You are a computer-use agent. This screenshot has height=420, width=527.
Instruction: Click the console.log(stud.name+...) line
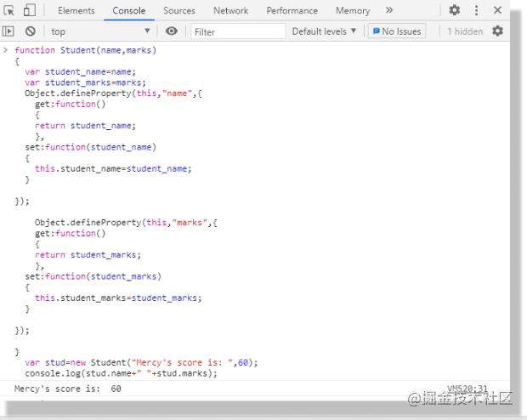click(121, 373)
